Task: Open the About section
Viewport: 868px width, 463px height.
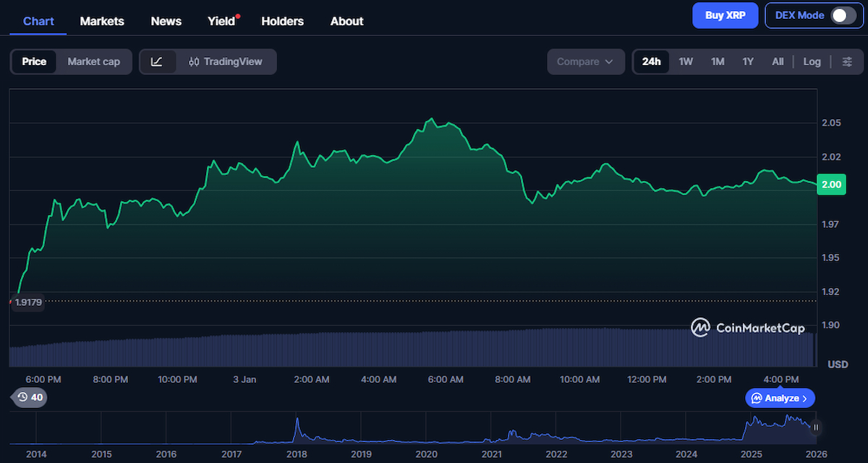Action: point(346,21)
